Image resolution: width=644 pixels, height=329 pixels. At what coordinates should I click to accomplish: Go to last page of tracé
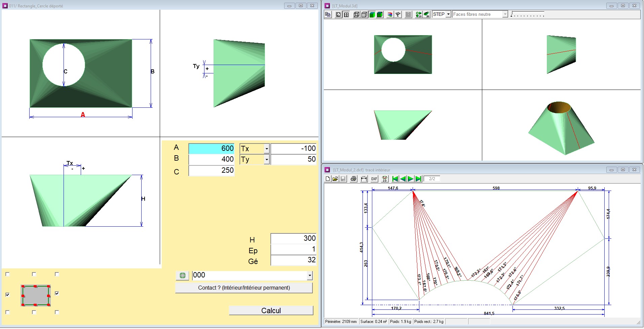pos(418,179)
